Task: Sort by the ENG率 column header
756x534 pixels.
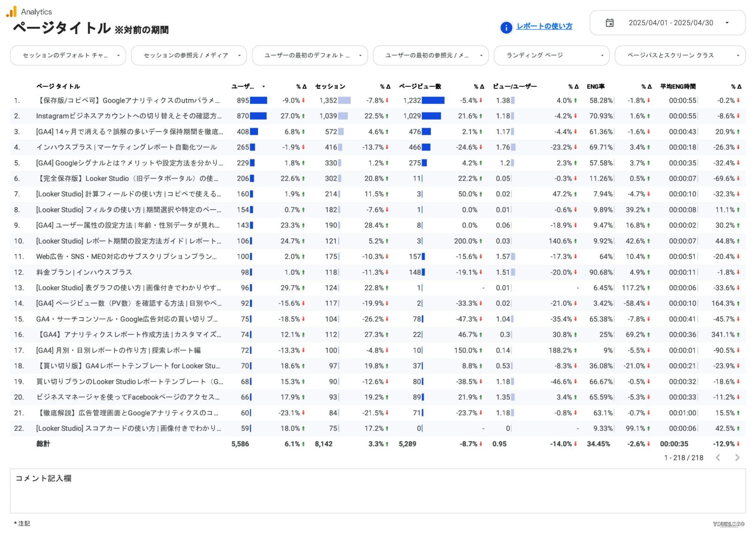Action: (595, 87)
